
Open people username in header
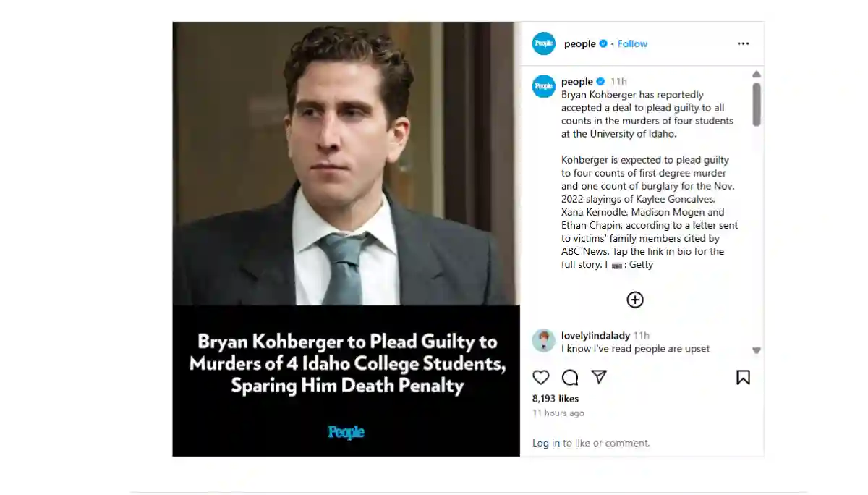point(579,43)
